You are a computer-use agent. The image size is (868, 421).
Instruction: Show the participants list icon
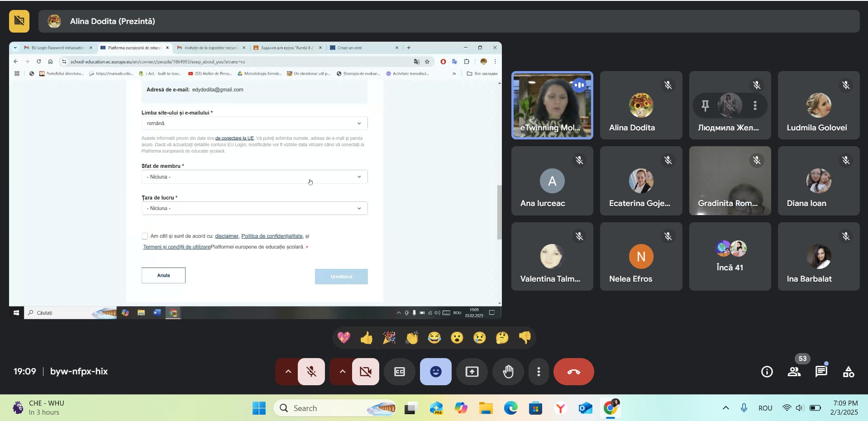(x=794, y=372)
